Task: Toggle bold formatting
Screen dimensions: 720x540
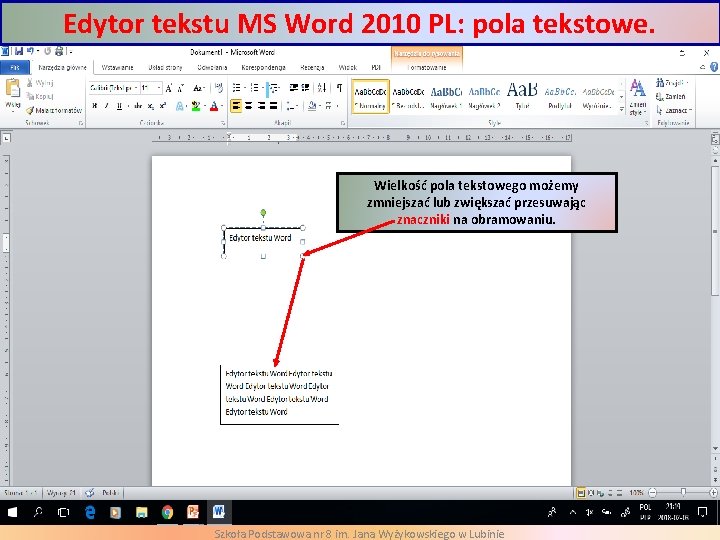Action: 95,106
